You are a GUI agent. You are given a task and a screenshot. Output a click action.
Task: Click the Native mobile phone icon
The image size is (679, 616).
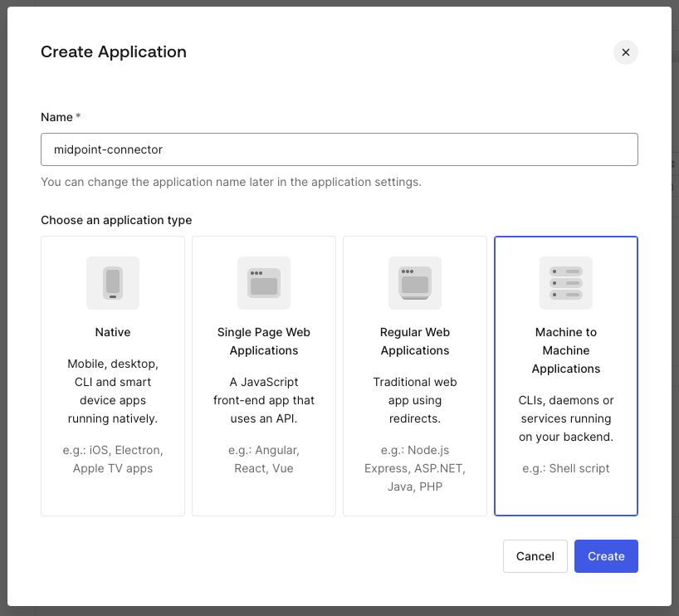click(113, 283)
